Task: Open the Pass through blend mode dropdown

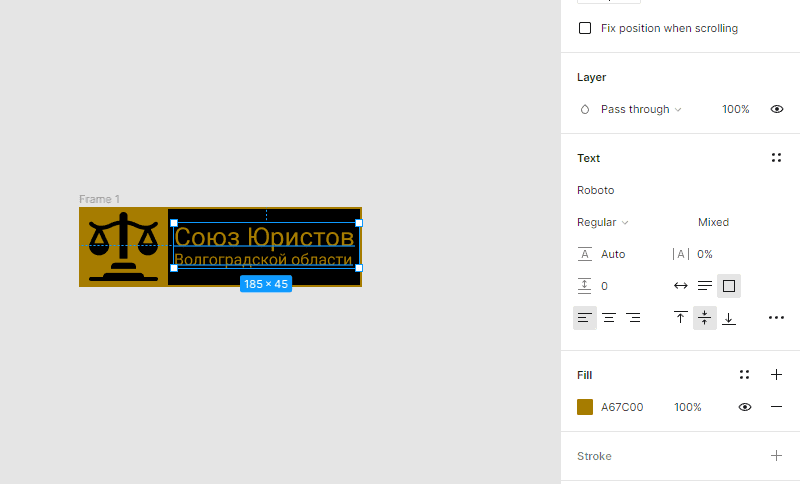Action: coord(640,109)
